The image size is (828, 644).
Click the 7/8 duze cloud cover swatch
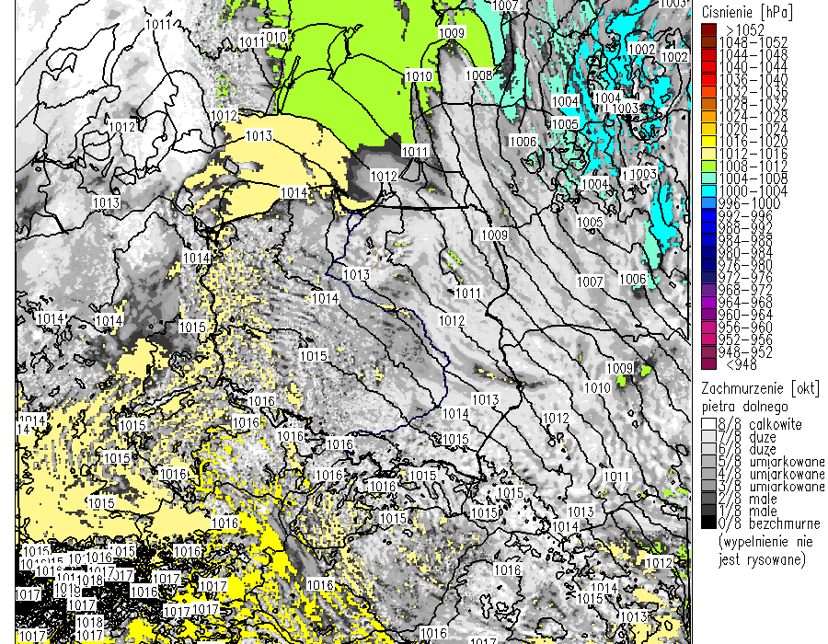pyautogui.click(x=708, y=438)
